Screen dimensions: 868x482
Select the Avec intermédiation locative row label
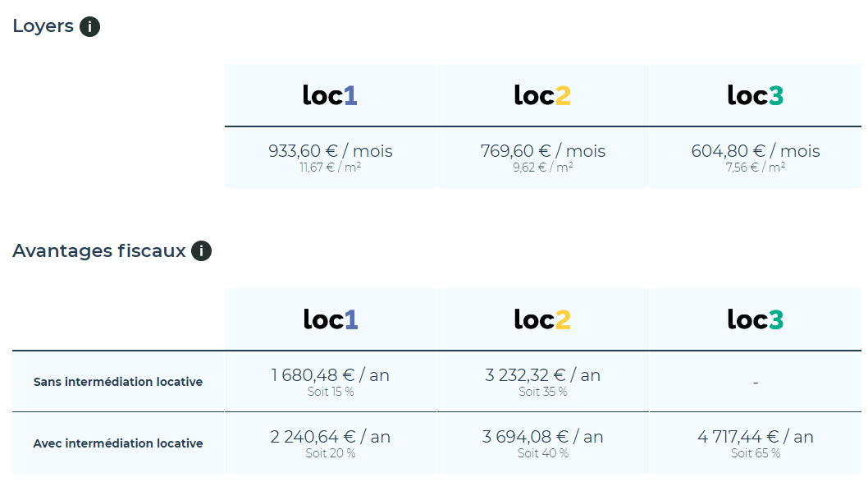tap(118, 443)
